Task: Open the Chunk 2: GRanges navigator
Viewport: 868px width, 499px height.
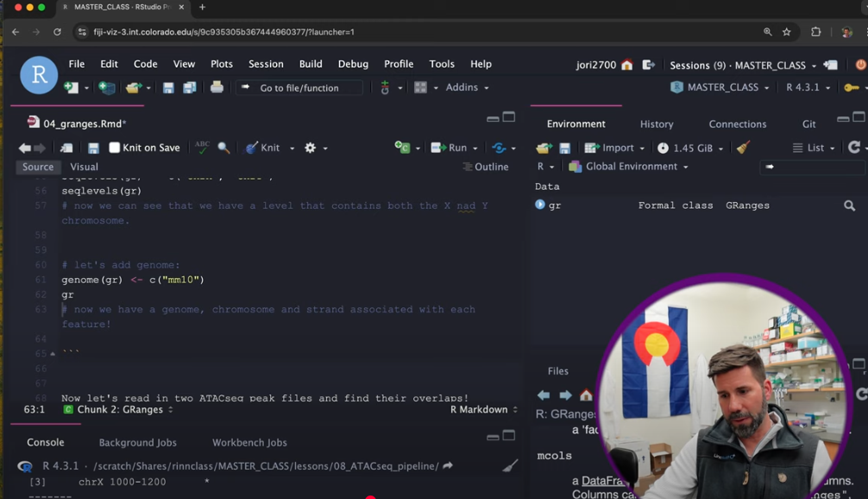Action: click(119, 410)
